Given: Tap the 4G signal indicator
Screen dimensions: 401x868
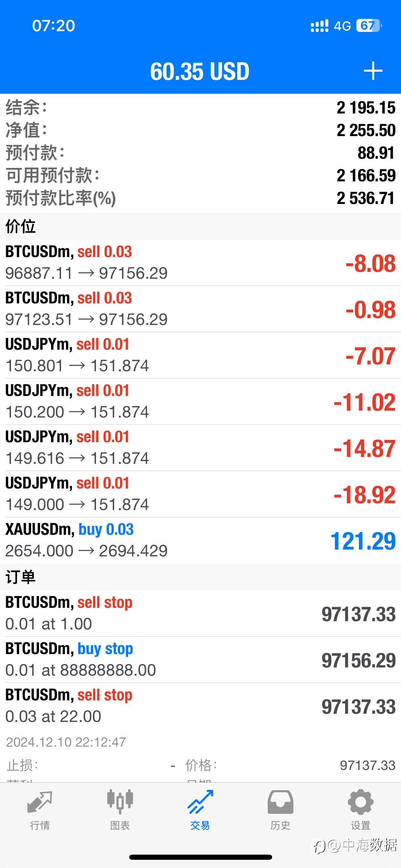Looking at the screenshot, I should 342,26.
